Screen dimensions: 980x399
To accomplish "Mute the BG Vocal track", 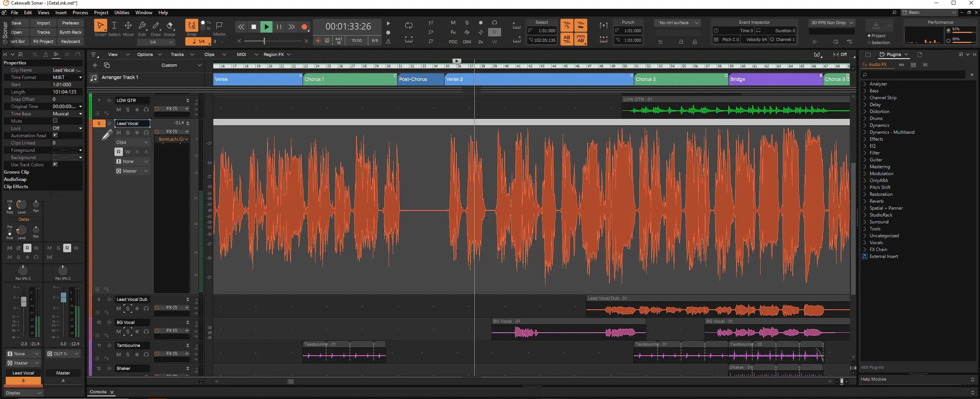I will click(118, 332).
